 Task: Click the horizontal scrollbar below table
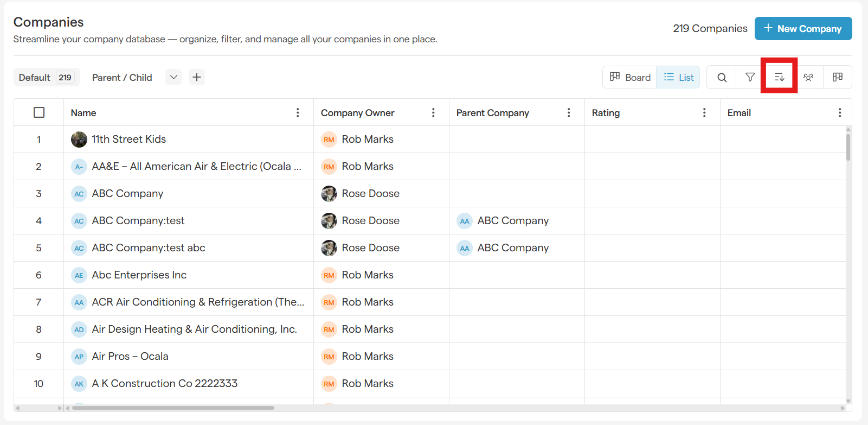point(173,408)
